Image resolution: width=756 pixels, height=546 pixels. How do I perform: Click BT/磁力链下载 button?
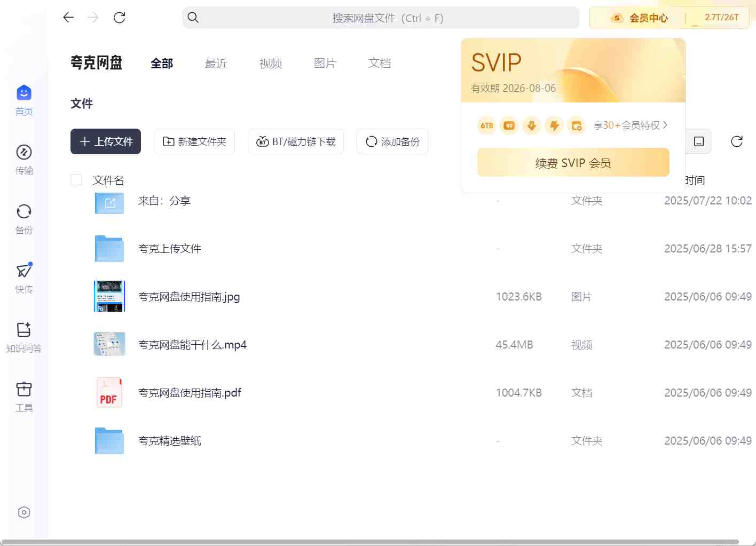(x=296, y=141)
